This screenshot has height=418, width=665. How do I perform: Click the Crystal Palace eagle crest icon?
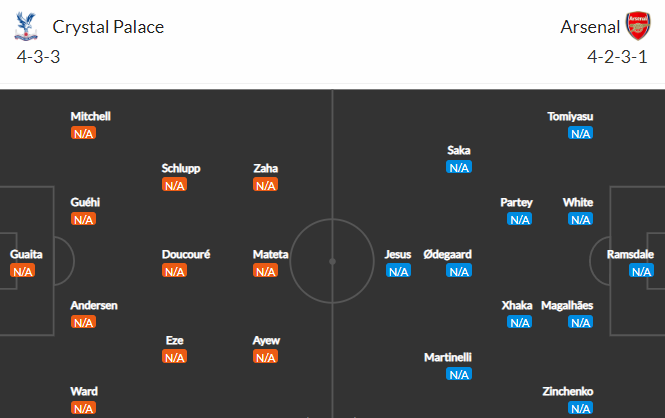coord(26,26)
